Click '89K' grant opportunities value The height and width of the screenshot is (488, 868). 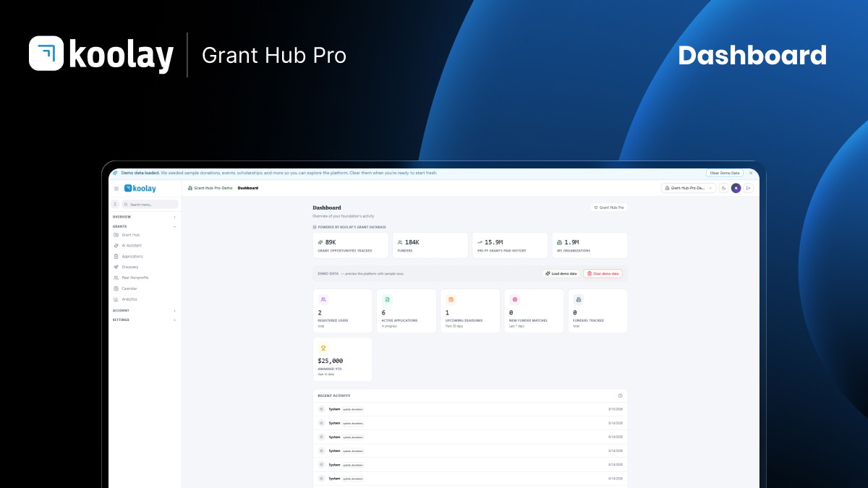click(x=331, y=242)
